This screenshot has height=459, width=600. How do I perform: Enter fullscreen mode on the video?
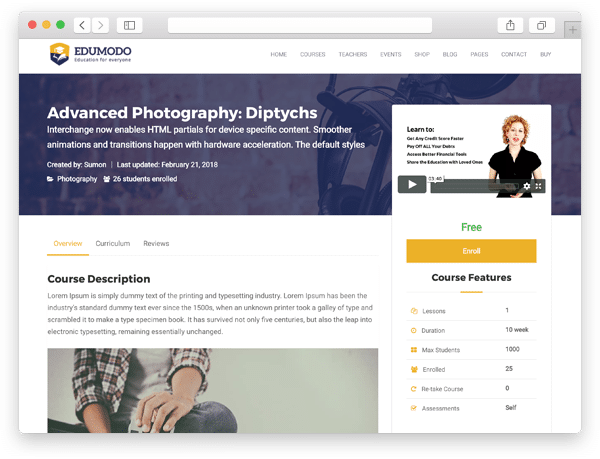pyautogui.click(x=539, y=185)
